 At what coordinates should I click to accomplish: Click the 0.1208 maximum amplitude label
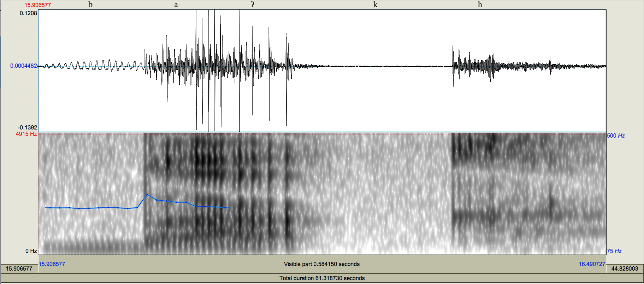point(28,13)
